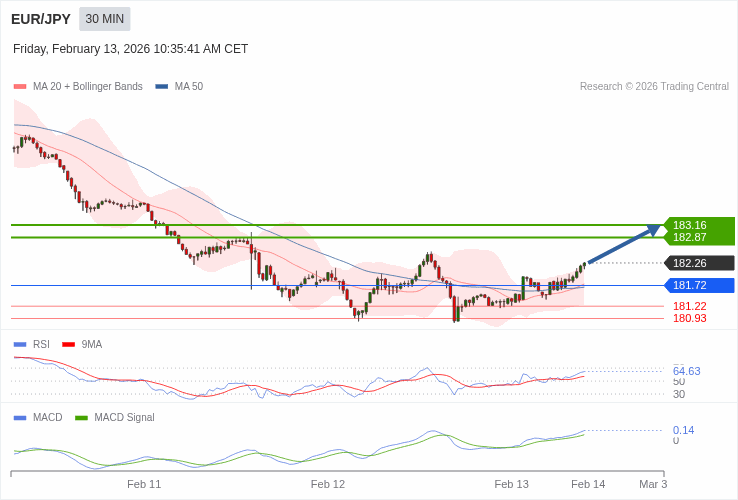Image resolution: width=738 pixels, height=500 pixels.
Task: Click the blue forecast arrow on chart
Action: (624, 246)
